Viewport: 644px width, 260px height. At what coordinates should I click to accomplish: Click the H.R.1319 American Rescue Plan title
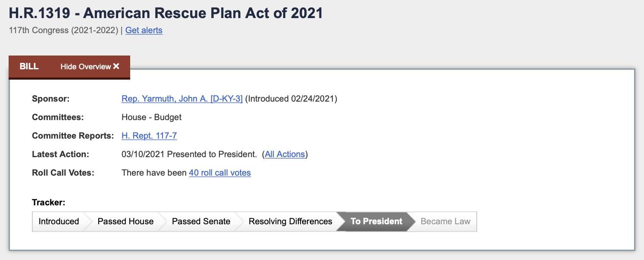(166, 12)
